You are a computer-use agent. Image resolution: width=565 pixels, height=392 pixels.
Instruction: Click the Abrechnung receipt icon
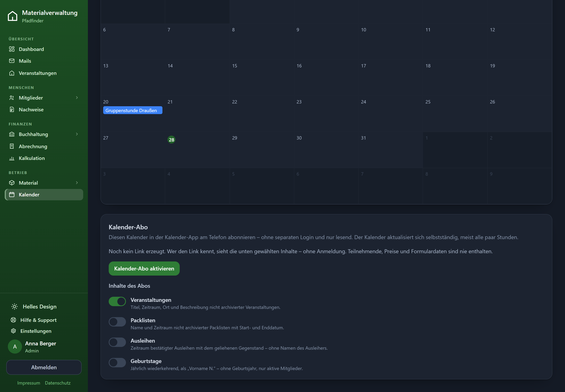[12, 146]
